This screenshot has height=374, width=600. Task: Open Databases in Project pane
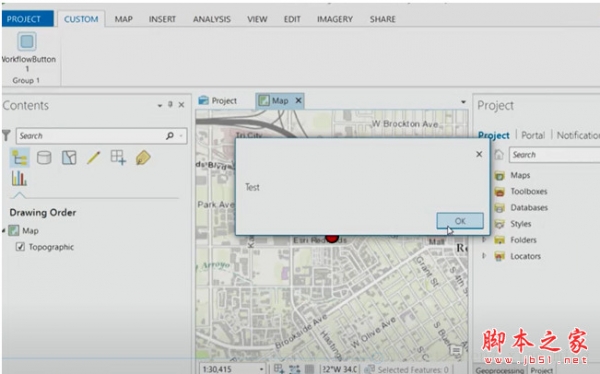pos(529,207)
